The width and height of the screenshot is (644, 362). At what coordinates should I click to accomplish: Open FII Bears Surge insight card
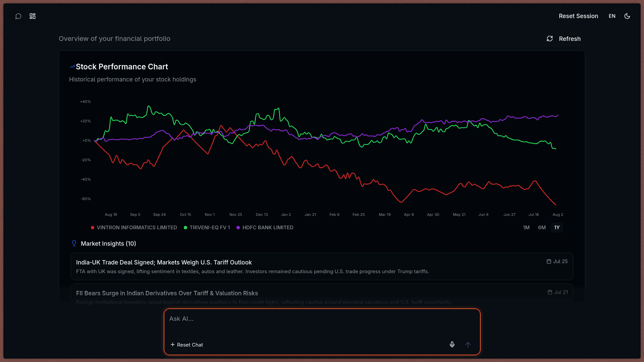tap(322, 294)
